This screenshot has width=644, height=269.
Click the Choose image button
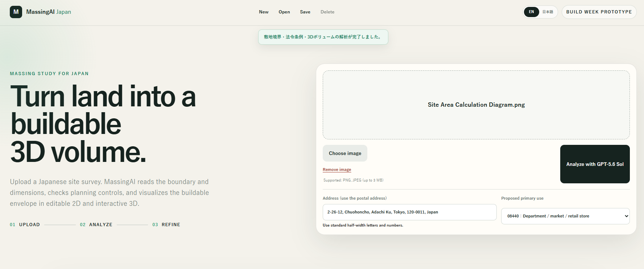tap(345, 153)
